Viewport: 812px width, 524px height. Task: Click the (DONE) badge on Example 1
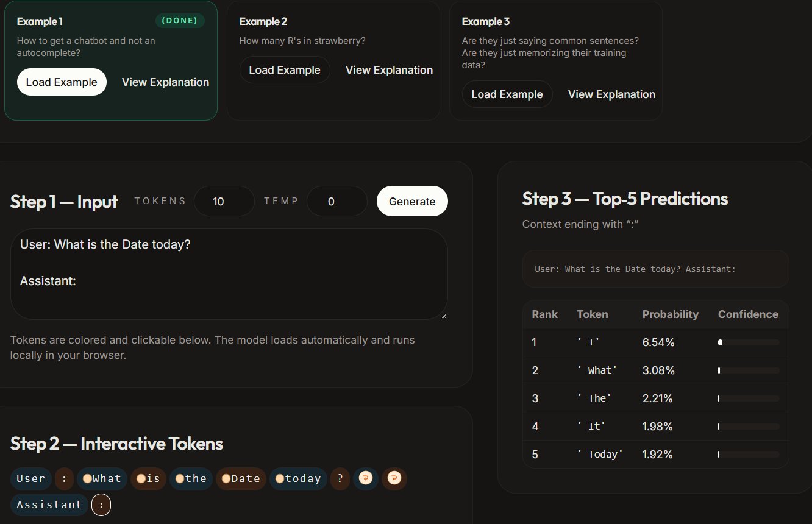pyautogui.click(x=180, y=21)
